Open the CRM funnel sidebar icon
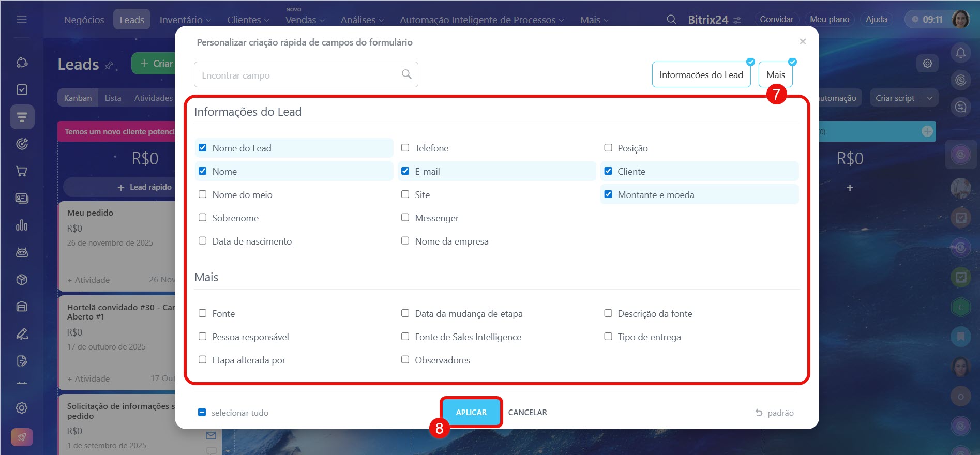 22,117
